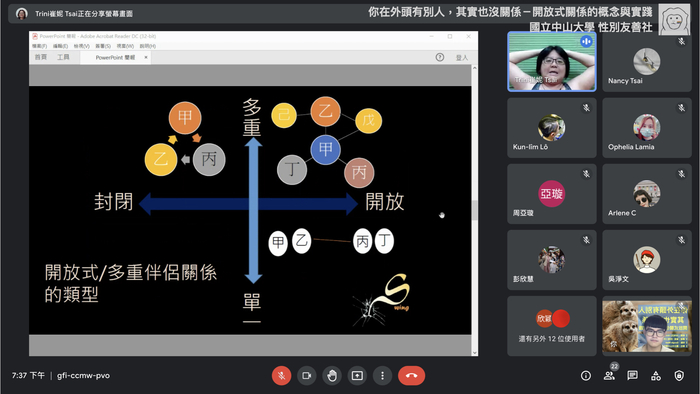Viewport: 700px width, 394px height.
Task: Select the PowerPoint 簡報 document tab
Action: 115,58
